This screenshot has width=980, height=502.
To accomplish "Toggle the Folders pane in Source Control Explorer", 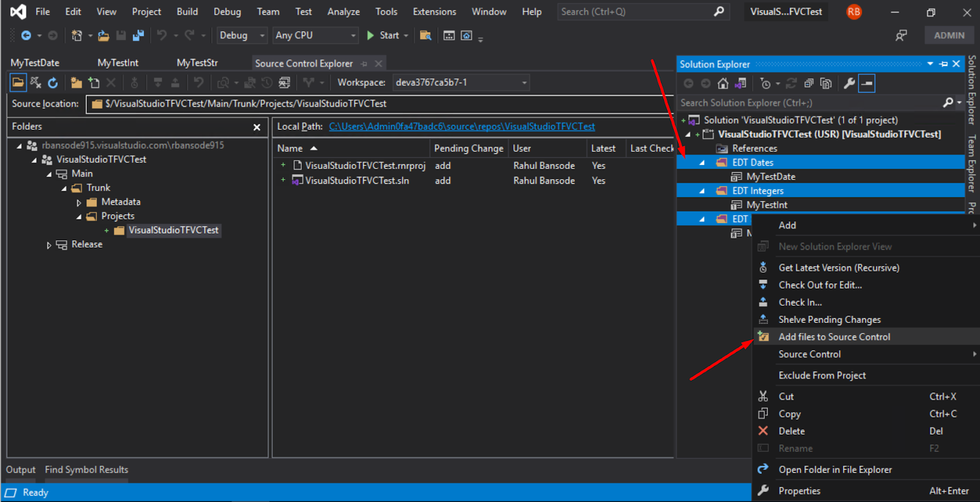I will tap(18, 82).
